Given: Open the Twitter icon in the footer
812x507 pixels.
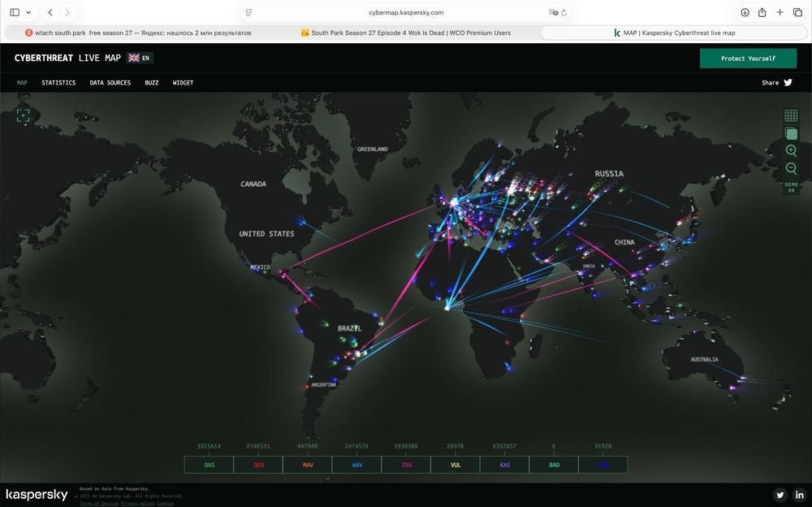Looking at the screenshot, I should coord(780,495).
